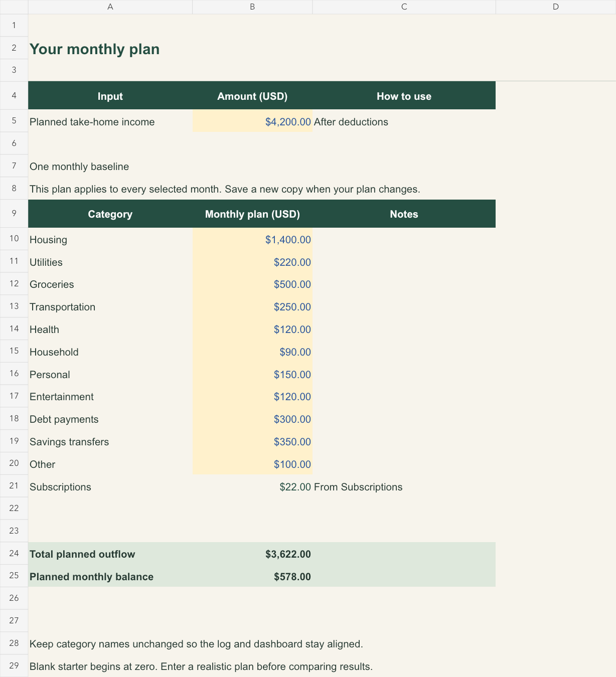Select the 'Amount (USD)' header cell
This screenshot has height=677, width=616.
pos(252,95)
